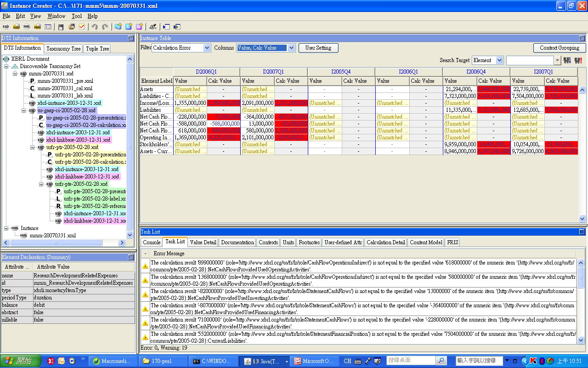588x368 pixels.
Task: Open the '170-peal' folder taskbar button
Action: (163, 361)
